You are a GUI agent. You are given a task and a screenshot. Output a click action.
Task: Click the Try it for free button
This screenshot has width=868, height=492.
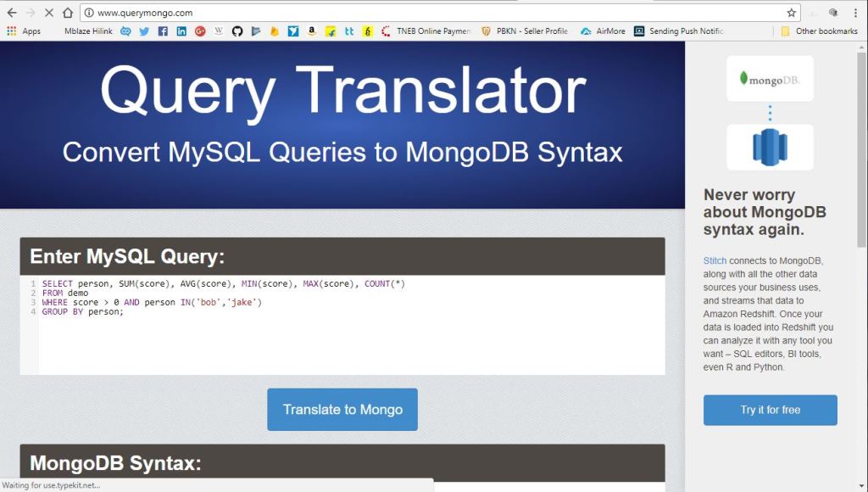(770, 410)
